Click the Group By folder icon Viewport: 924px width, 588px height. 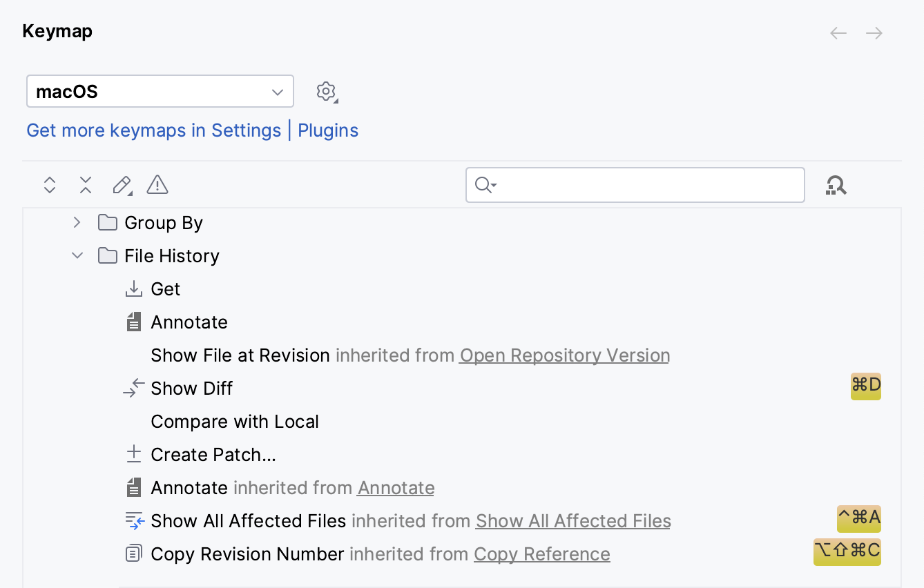pos(107,223)
